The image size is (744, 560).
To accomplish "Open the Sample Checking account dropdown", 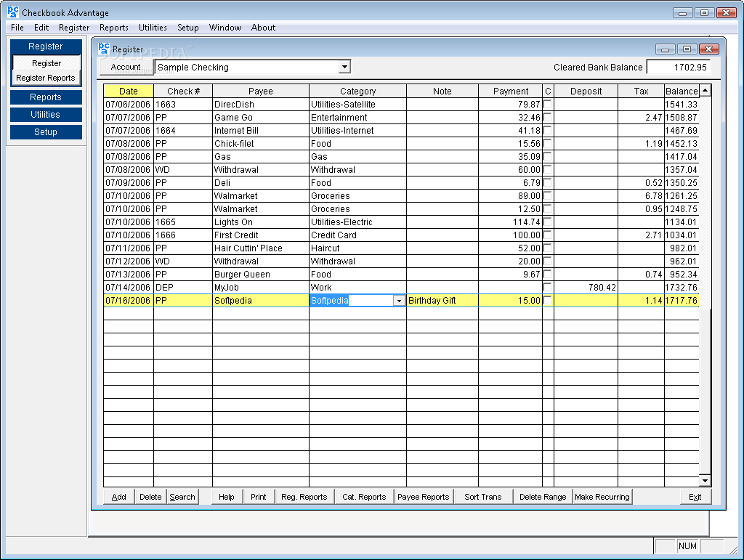I will point(345,67).
